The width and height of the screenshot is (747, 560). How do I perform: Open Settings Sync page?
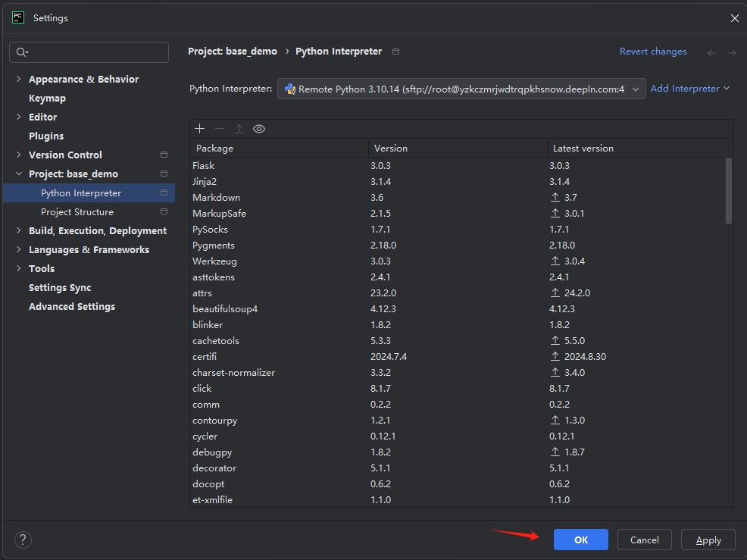(60, 287)
